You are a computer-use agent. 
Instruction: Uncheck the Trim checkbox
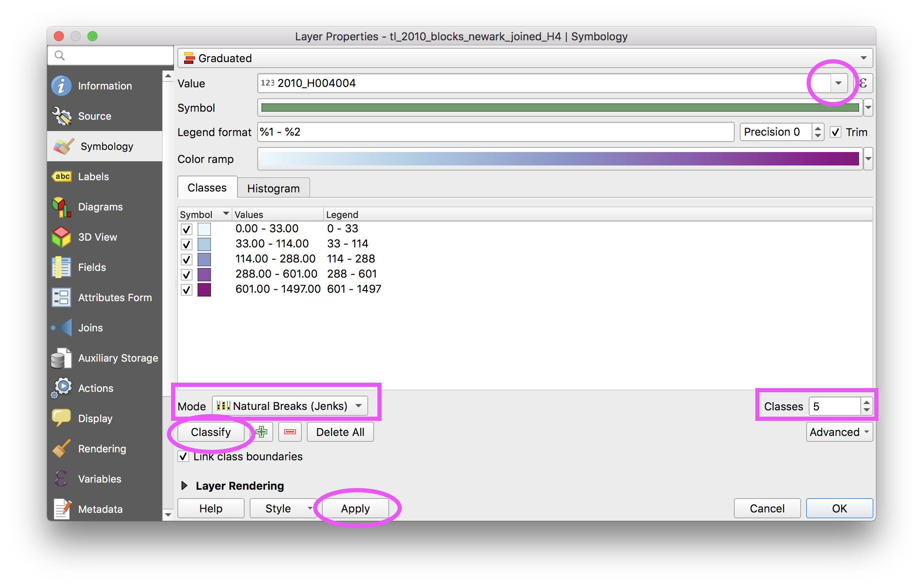click(836, 132)
